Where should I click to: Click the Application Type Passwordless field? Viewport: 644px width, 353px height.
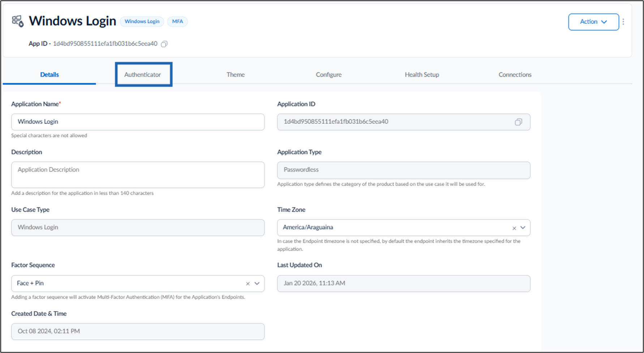click(x=404, y=170)
